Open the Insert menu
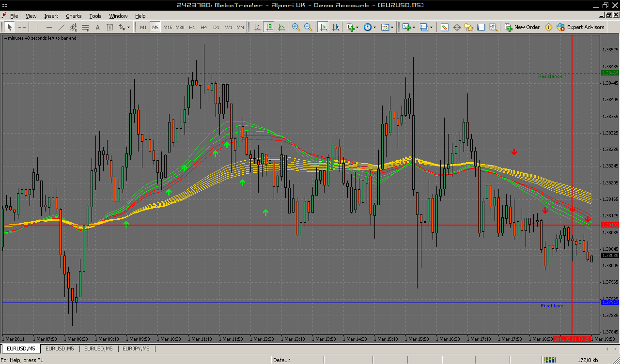Image resolution: width=620 pixels, height=364 pixels. (51, 16)
